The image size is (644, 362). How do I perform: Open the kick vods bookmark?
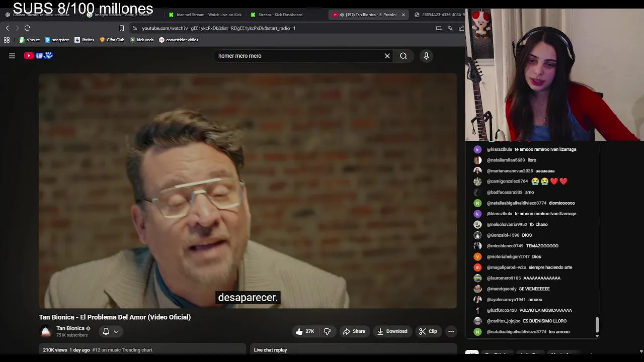(141, 40)
